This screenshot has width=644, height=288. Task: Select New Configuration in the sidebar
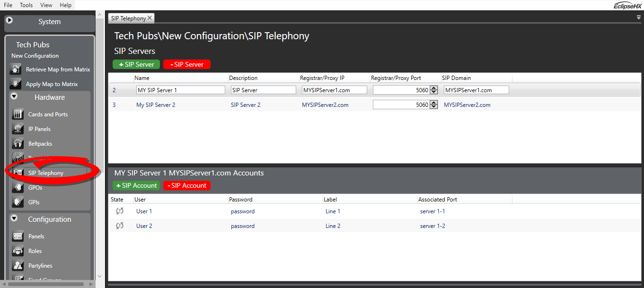click(35, 56)
